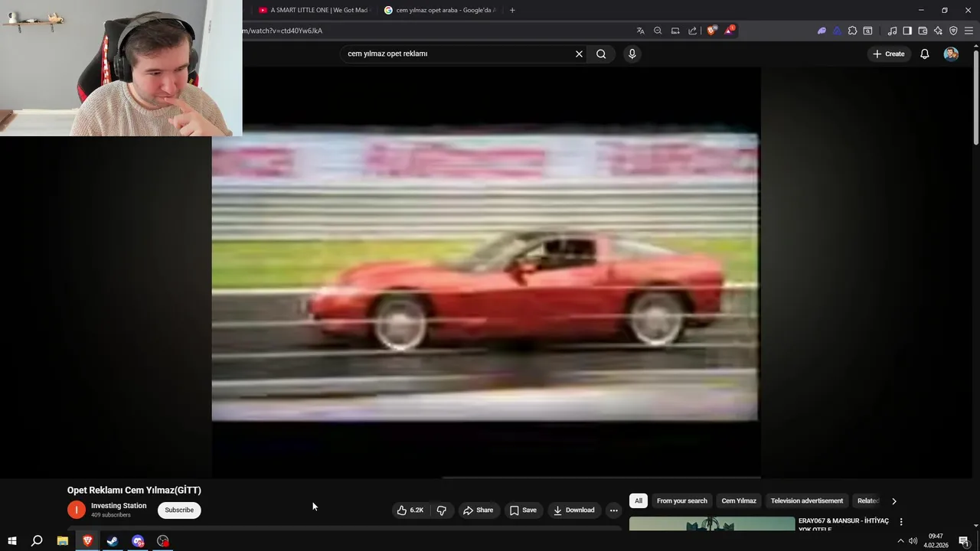Open the media control music-note icon
This screenshot has height=551, width=980.
892,31
